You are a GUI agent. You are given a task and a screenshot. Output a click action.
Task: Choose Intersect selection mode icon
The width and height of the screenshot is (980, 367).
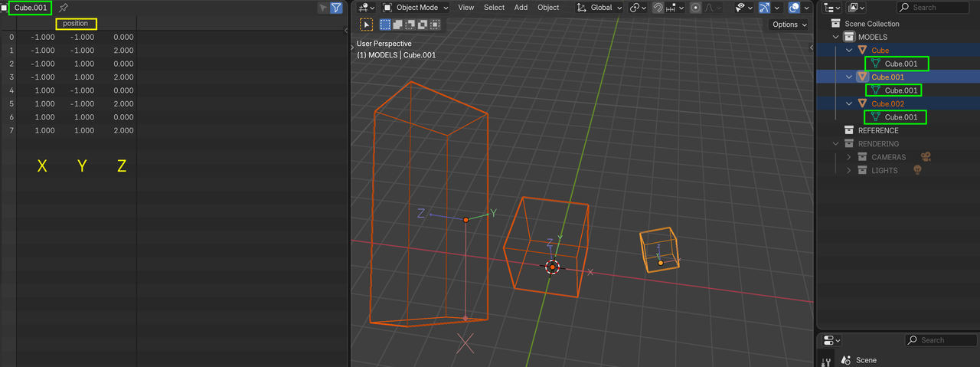(x=435, y=25)
